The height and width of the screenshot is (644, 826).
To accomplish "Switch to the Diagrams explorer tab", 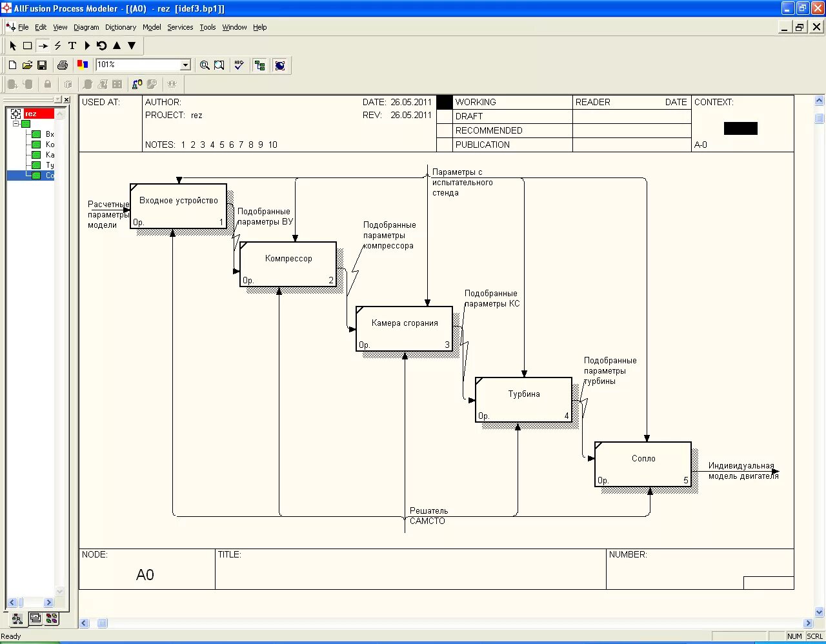I will (35, 618).
